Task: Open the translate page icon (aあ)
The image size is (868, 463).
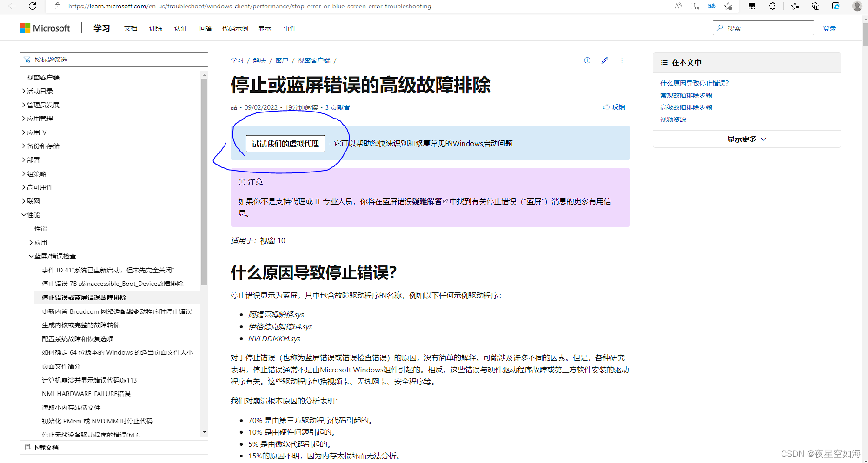Action: coord(711,6)
